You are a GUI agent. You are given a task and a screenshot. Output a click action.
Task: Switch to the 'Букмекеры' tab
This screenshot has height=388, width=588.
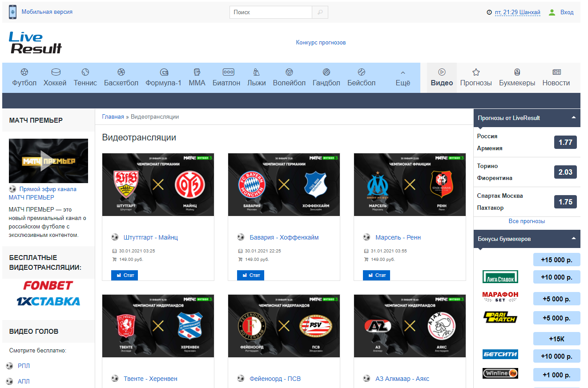click(x=517, y=77)
